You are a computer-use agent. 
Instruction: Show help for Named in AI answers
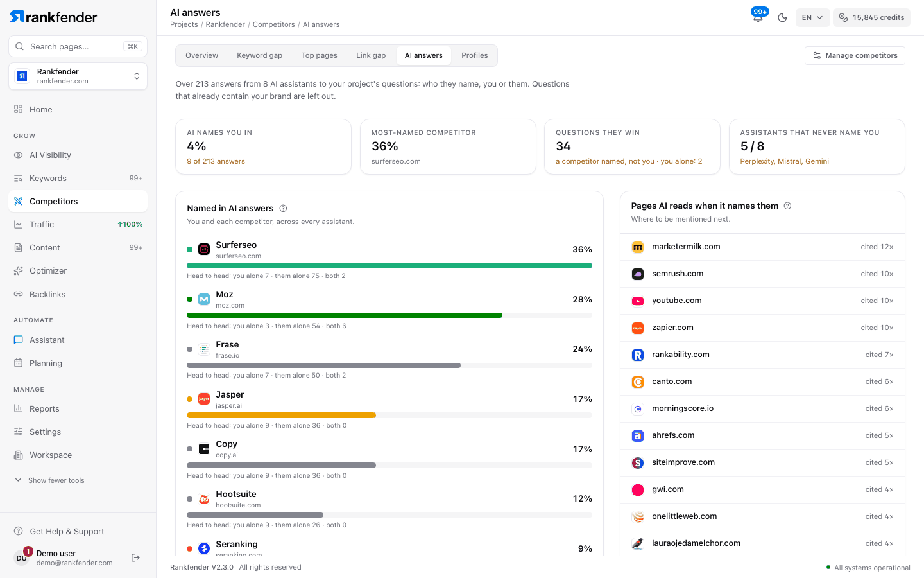tap(283, 208)
